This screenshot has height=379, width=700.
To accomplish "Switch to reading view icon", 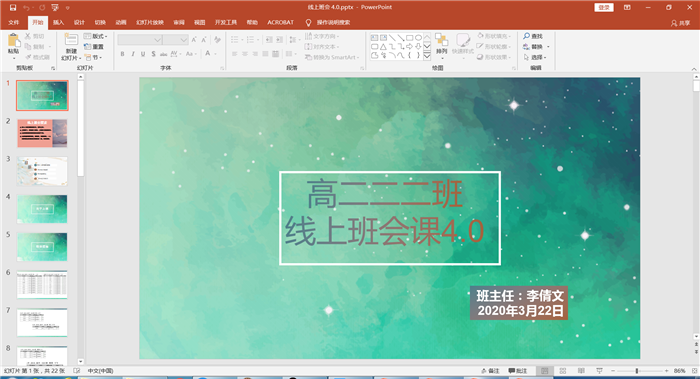I will [x=581, y=371].
